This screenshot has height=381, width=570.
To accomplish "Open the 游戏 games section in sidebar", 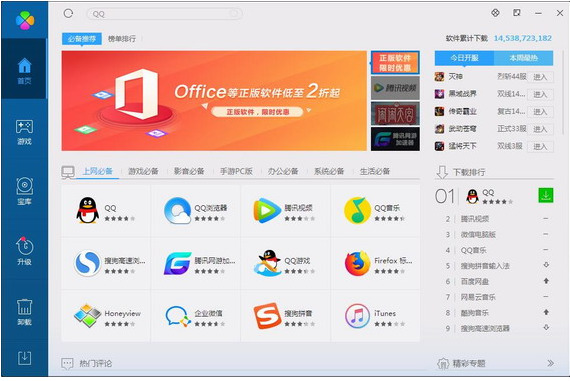I will pos(24,132).
